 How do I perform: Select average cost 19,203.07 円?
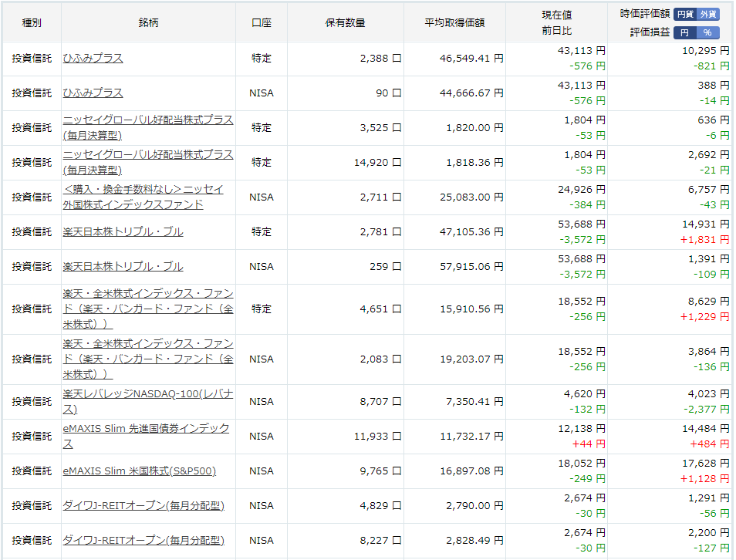[471, 359]
